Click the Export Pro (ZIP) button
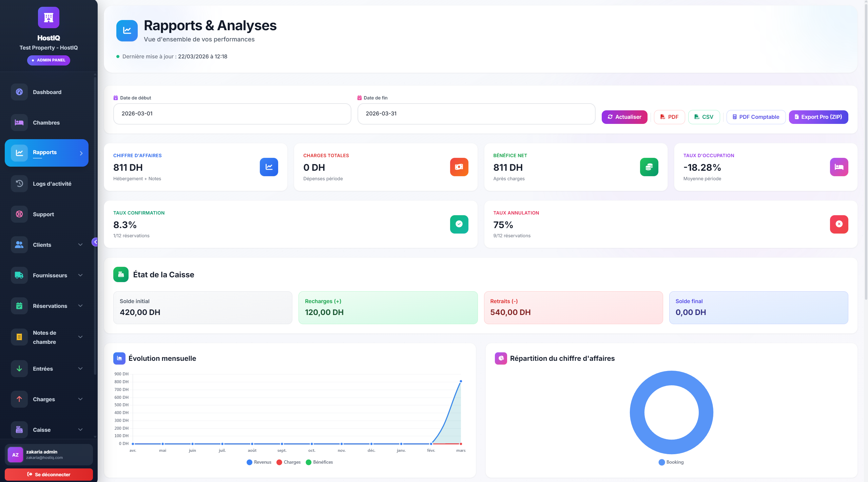Viewport: 868px width, 482px height. (818, 117)
